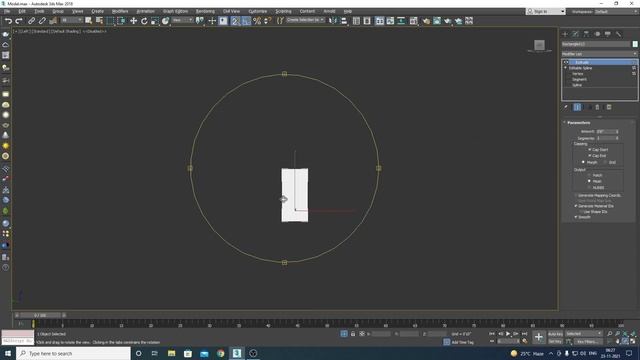Click the object color swatch

pyautogui.click(x=635, y=44)
